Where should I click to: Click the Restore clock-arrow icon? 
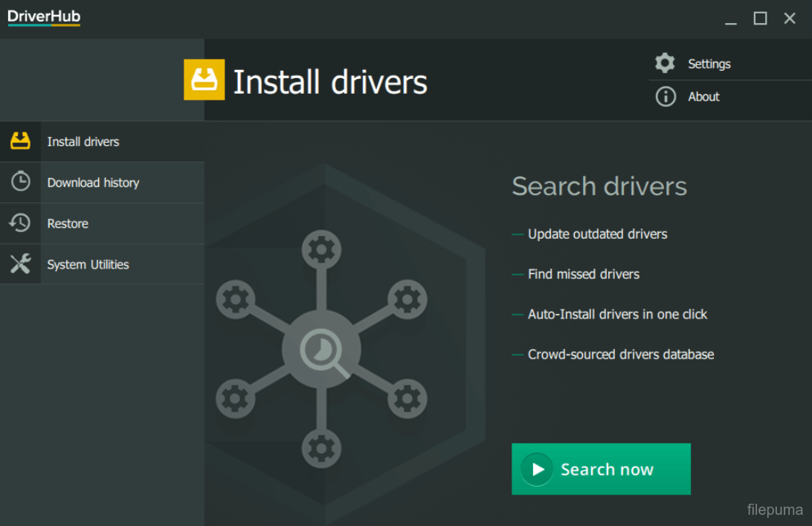point(20,222)
